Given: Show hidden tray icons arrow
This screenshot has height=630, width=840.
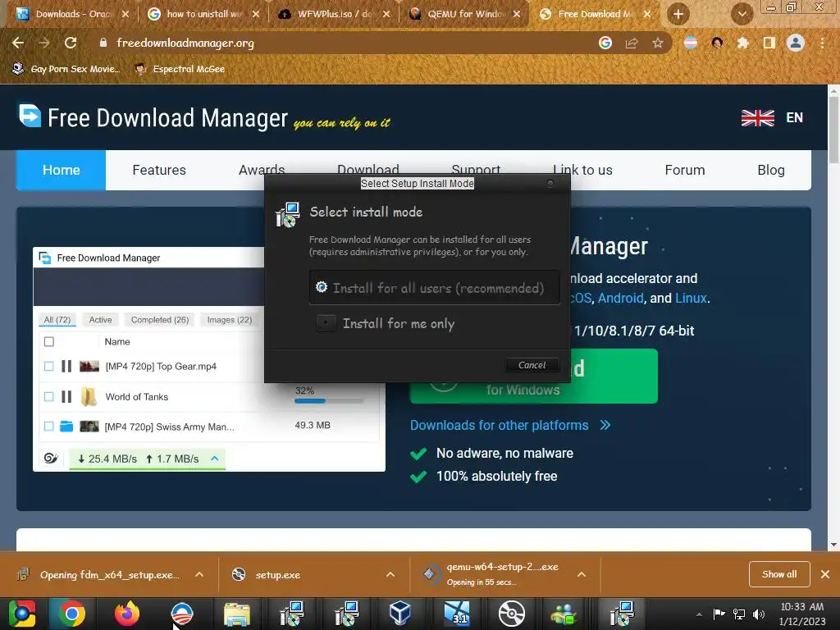Looking at the screenshot, I should click(x=699, y=614).
